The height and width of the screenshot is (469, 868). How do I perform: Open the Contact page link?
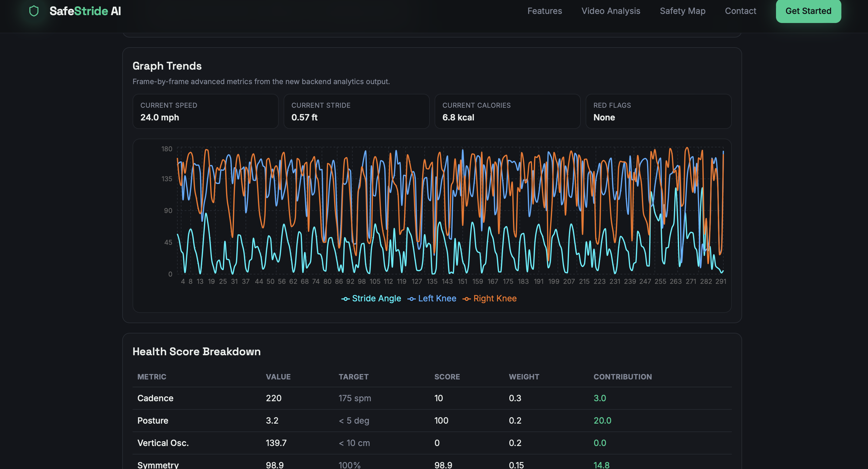pos(740,11)
